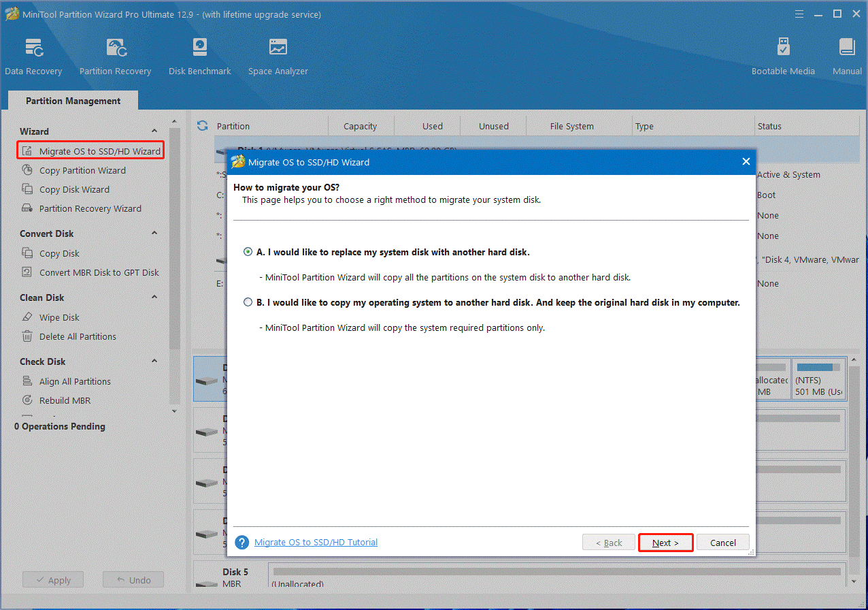The height and width of the screenshot is (610, 868).
Task: Click the Next button in wizard
Action: [x=665, y=543]
